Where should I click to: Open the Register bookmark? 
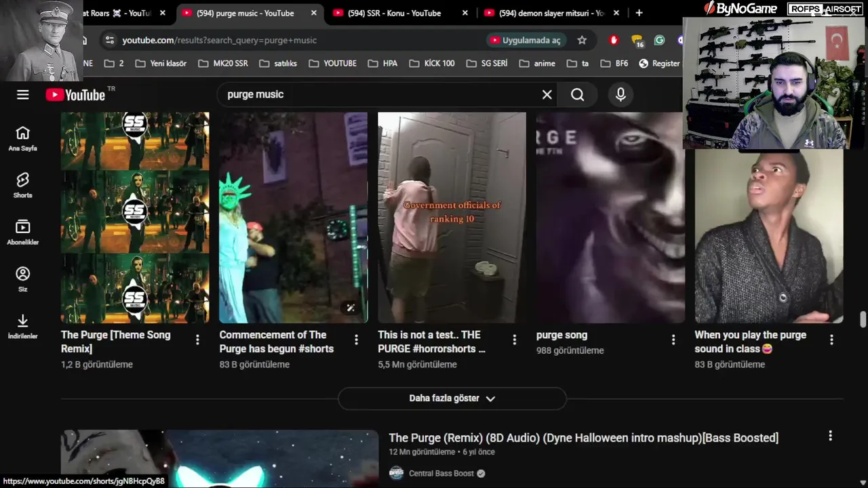658,63
